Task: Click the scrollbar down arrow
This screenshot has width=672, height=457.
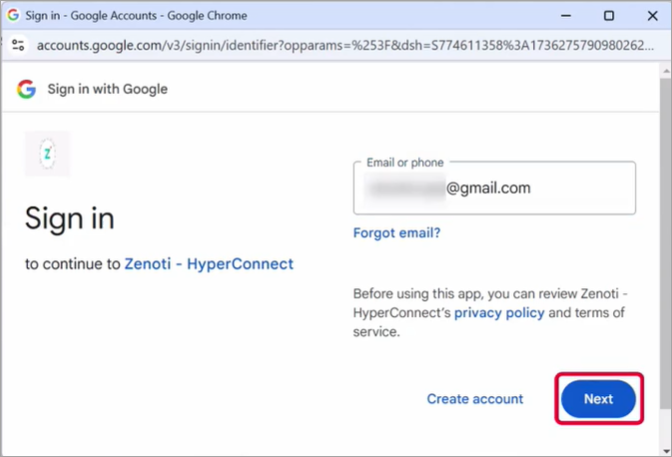Action: 666,451
